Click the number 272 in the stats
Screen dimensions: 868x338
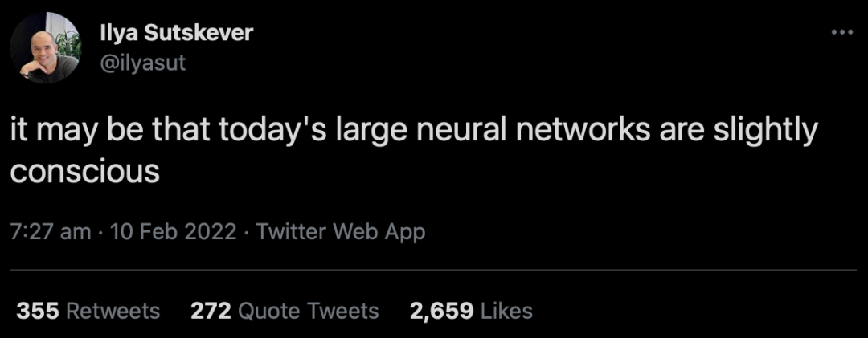[x=211, y=311]
